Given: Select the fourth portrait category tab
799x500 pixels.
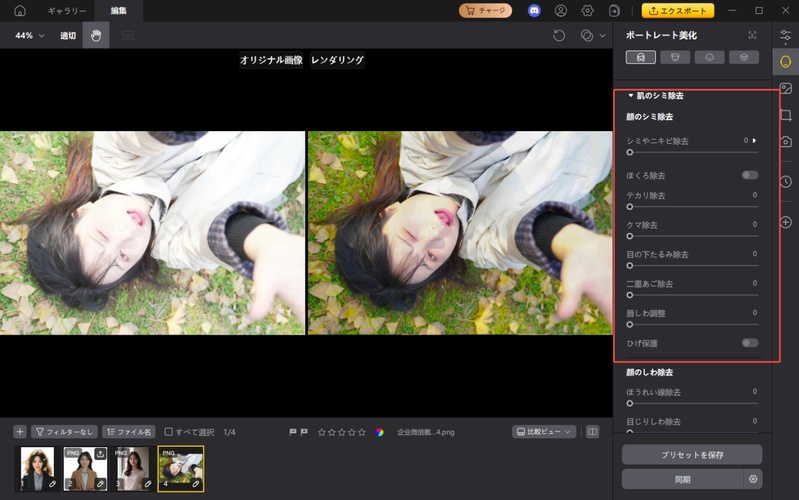Looking at the screenshot, I should (x=744, y=57).
